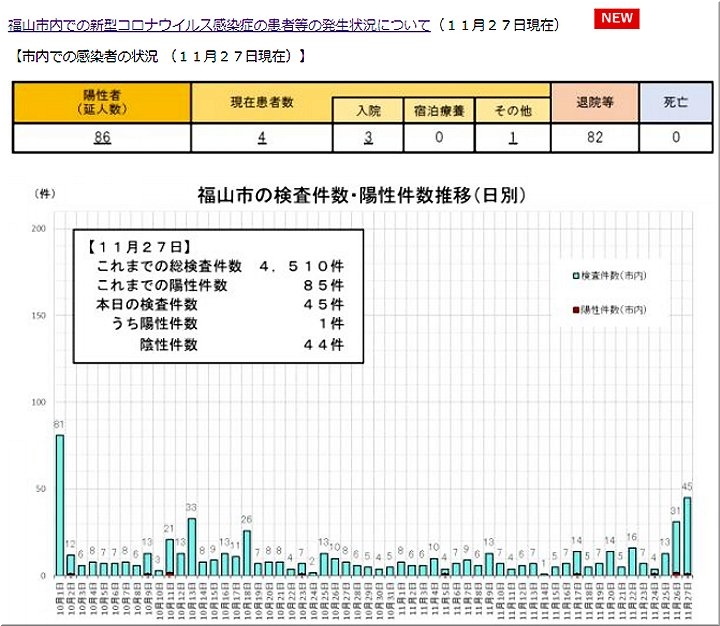720x626 pixels.
Task: Open the 福山市 coronavirus patient status link
Action: [x=220, y=23]
